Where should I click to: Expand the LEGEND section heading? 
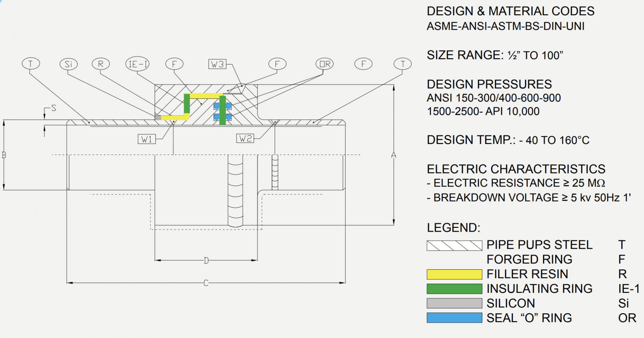point(453,227)
